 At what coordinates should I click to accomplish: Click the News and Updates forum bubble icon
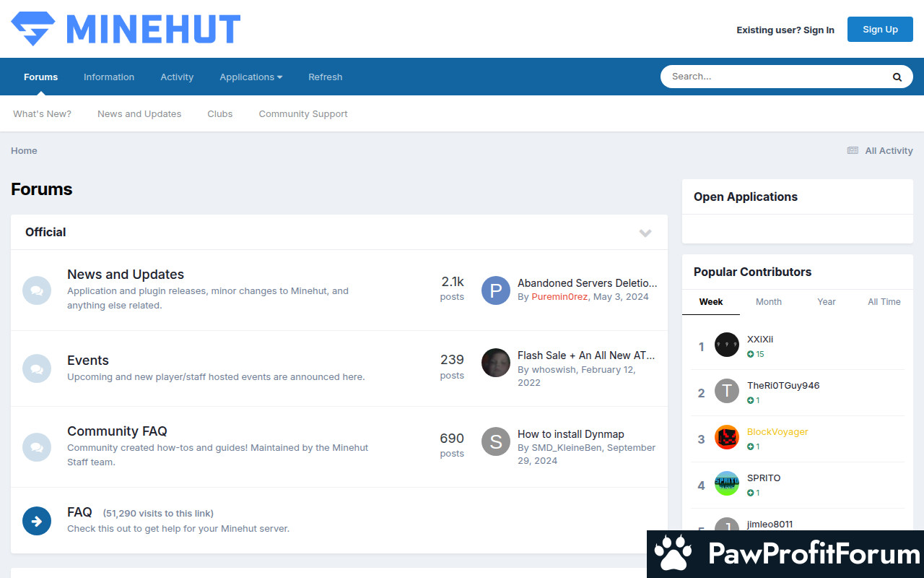[37, 290]
